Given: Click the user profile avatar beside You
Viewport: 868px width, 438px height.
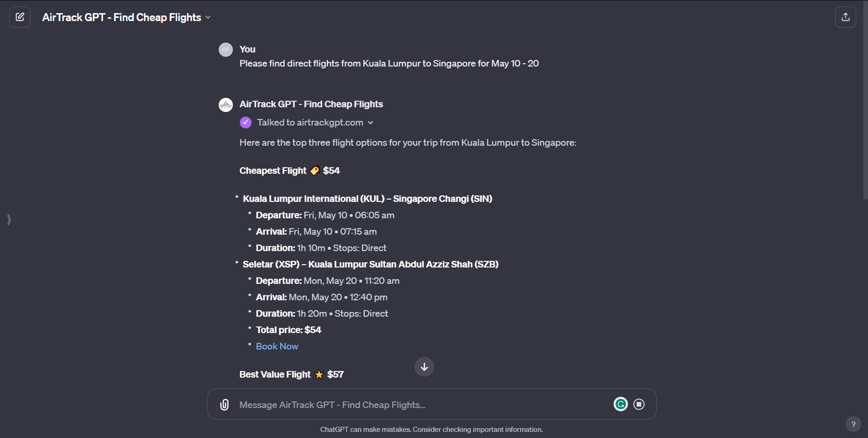Looking at the screenshot, I should [226, 50].
